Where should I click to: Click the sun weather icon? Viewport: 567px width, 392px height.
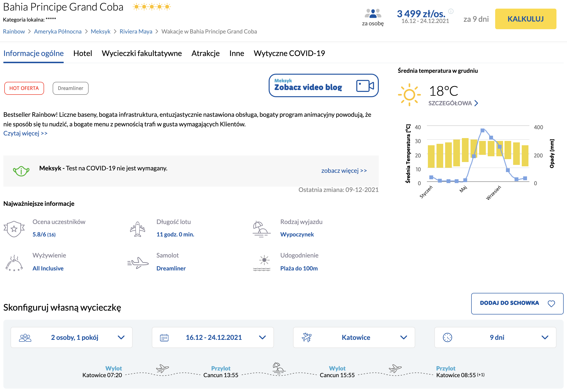409,95
